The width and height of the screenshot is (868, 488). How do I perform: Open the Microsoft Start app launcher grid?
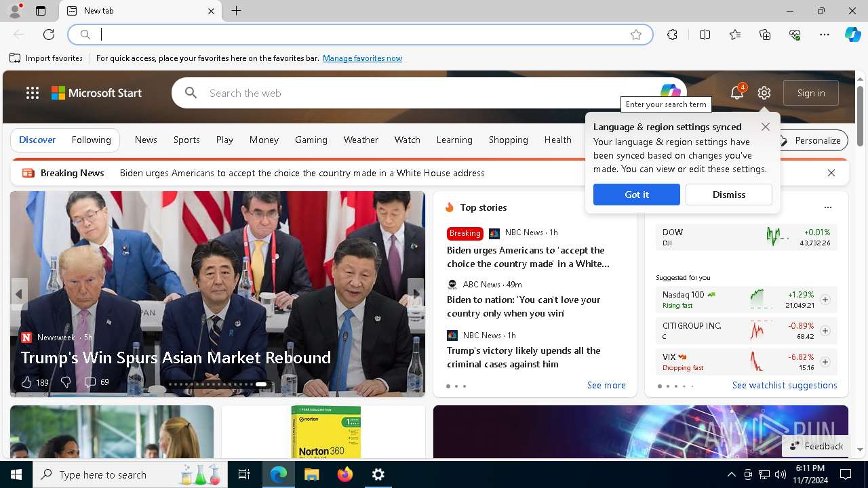tap(32, 93)
